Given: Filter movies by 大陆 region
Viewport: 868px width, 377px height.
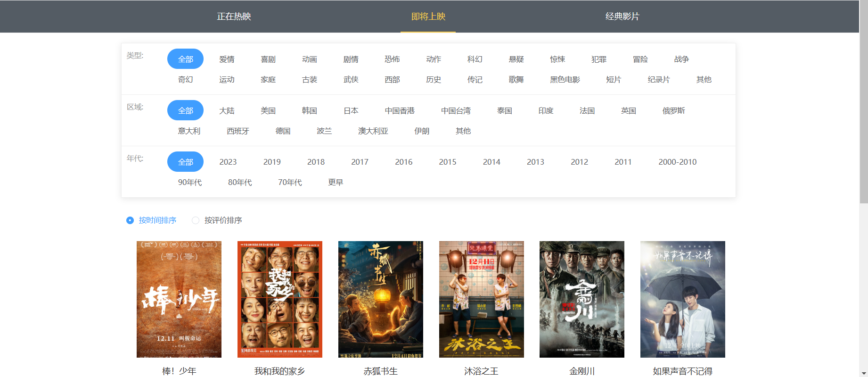Looking at the screenshot, I should tap(227, 110).
